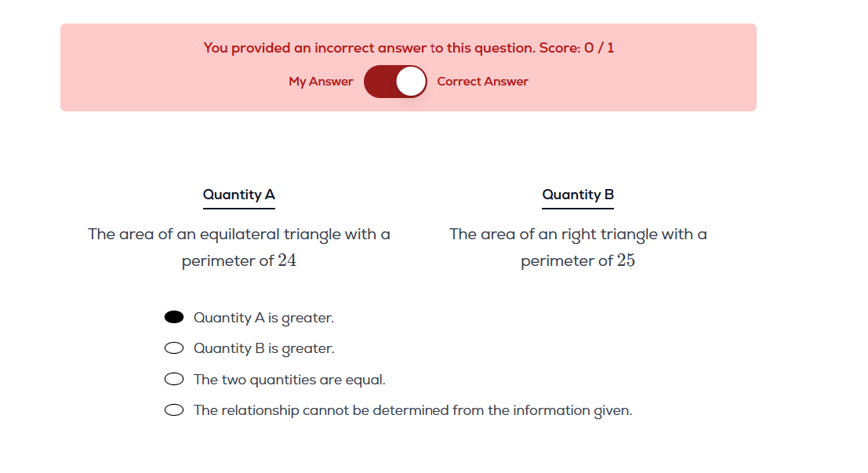
Task: Click the perimeter number 25
Action: point(626,261)
